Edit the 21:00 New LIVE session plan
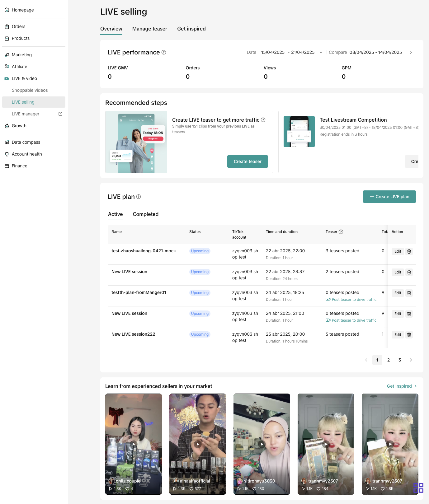 (398, 314)
